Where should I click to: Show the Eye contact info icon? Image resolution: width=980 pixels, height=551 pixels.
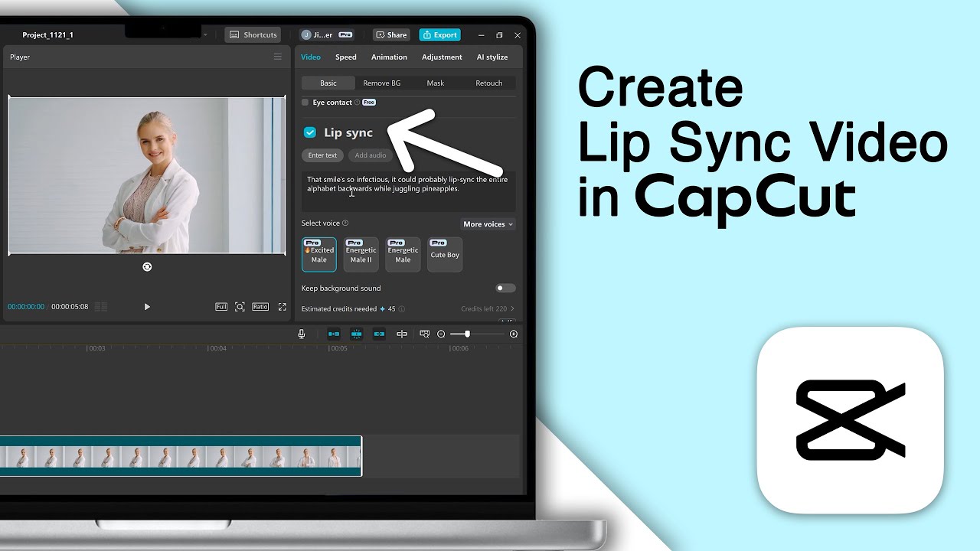[x=358, y=103]
